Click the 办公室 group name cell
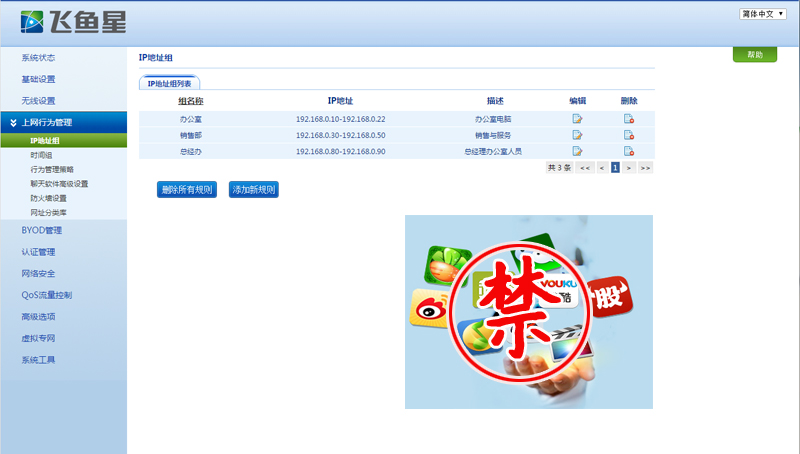 [x=191, y=119]
